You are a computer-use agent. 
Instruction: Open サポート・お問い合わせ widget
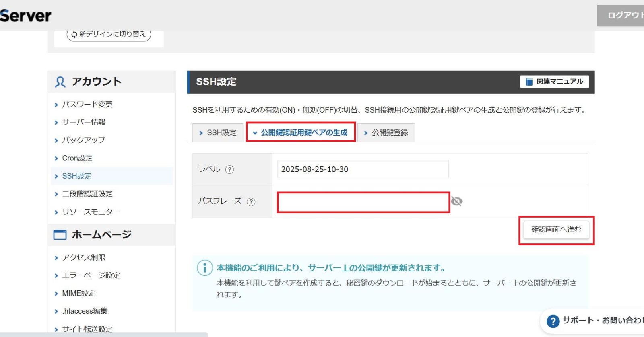(x=592, y=321)
